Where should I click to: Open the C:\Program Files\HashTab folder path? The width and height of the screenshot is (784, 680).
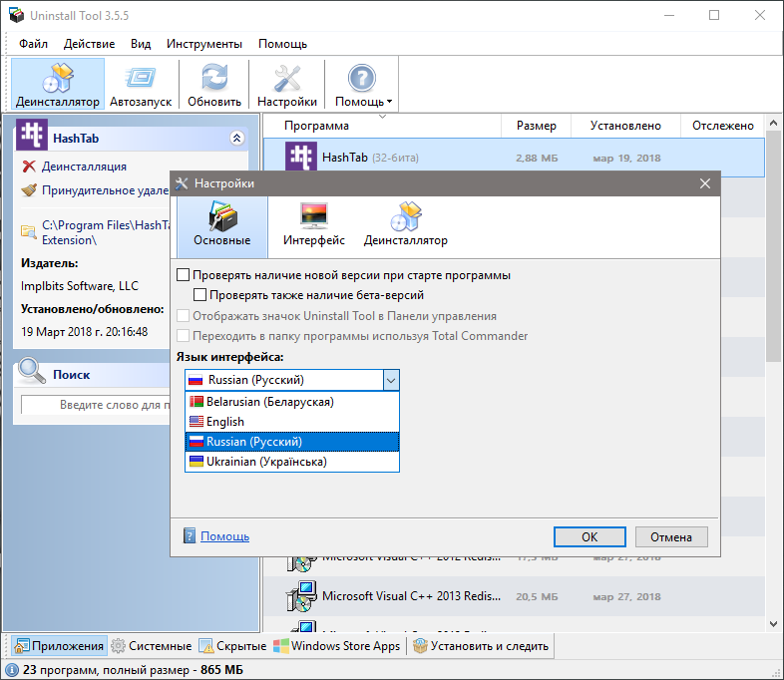106,232
